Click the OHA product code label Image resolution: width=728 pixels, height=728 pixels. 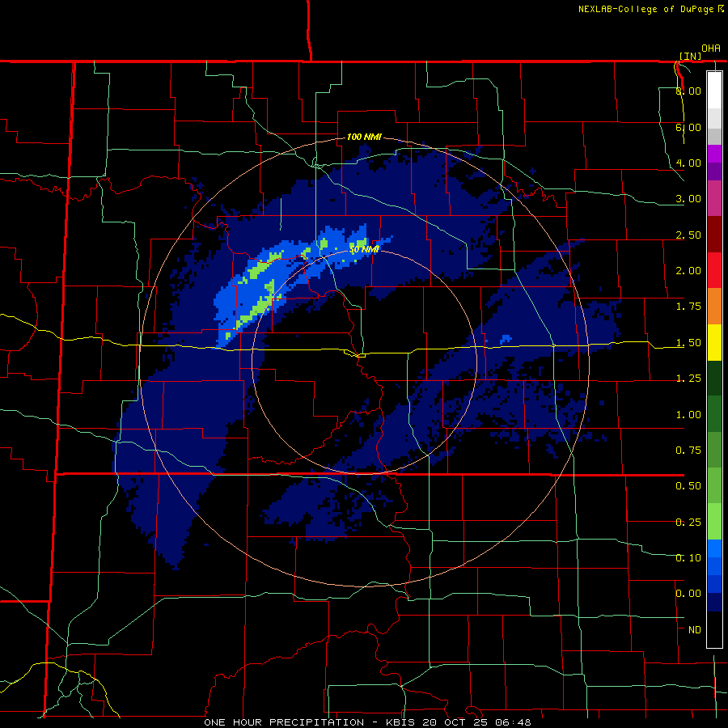pyautogui.click(x=711, y=49)
